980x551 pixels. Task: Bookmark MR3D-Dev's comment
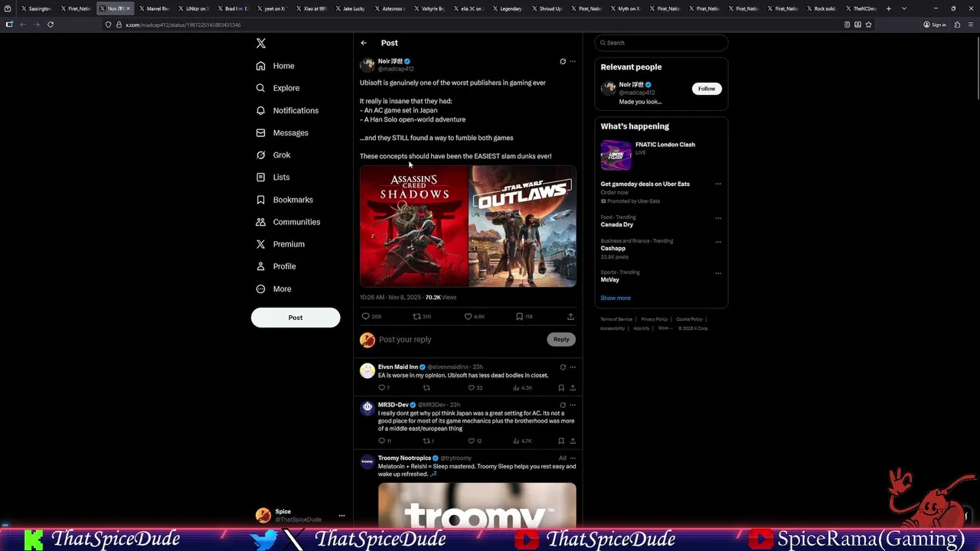tap(561, 441)
